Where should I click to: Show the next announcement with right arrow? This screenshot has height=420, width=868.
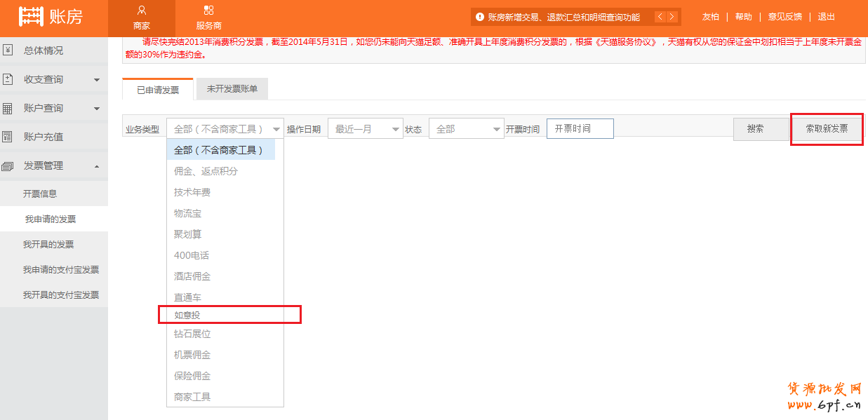[x=673, y=17]
